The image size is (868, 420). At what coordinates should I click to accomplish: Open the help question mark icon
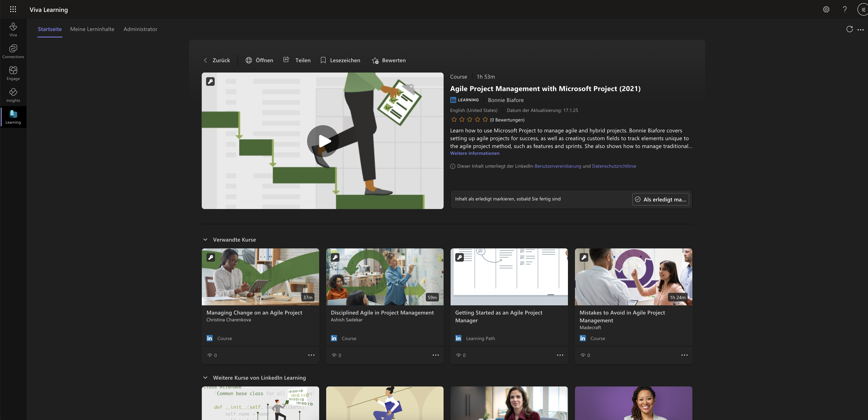pyautogui.click(x=845, y=9)
